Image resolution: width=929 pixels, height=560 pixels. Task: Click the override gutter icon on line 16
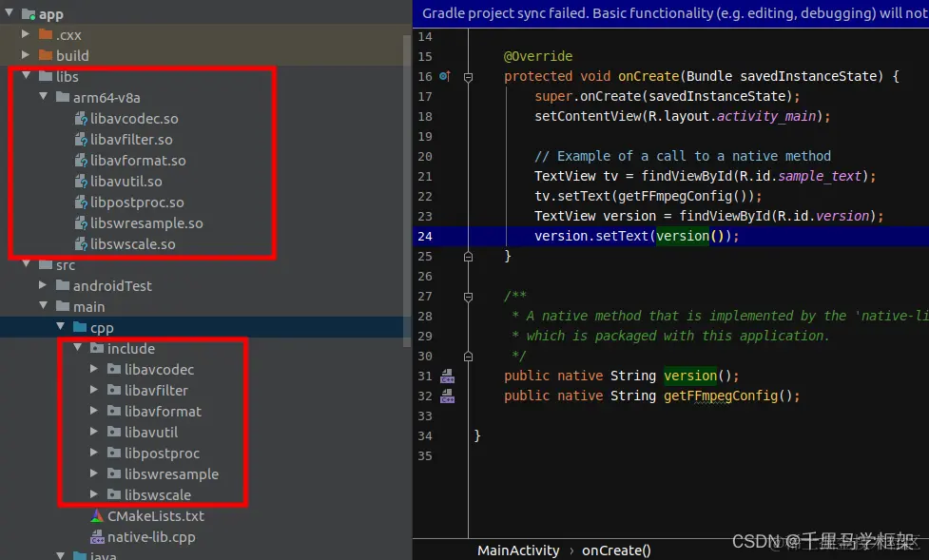point(446,76)
